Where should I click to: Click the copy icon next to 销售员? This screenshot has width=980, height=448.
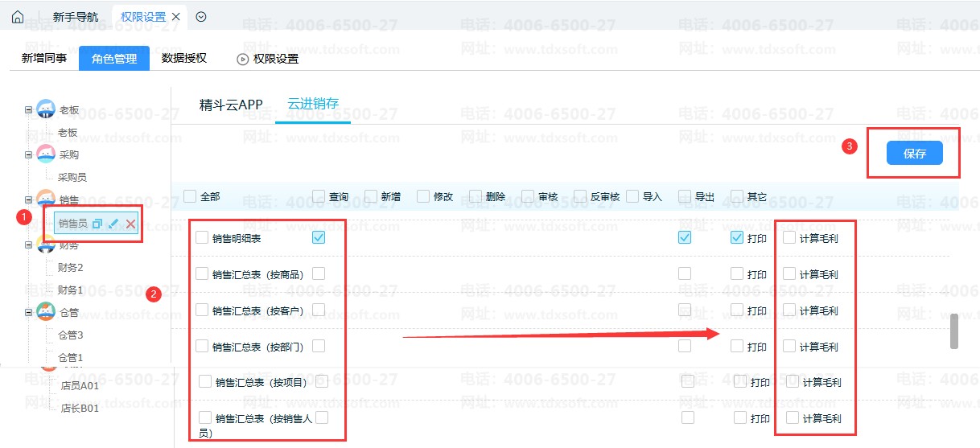coord(97,223)
